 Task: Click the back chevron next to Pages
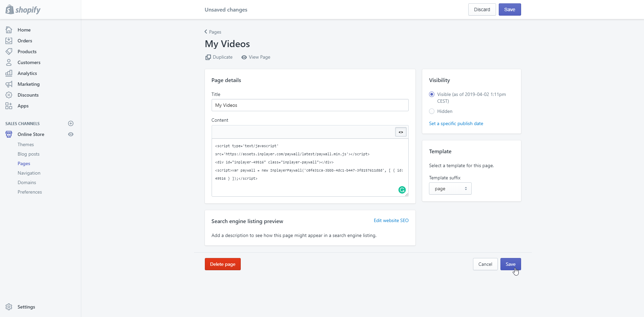point(206,32)
